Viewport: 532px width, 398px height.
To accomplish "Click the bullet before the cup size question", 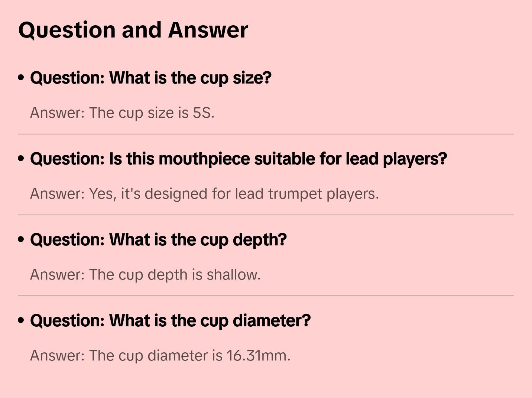I will tap(21, 78).
